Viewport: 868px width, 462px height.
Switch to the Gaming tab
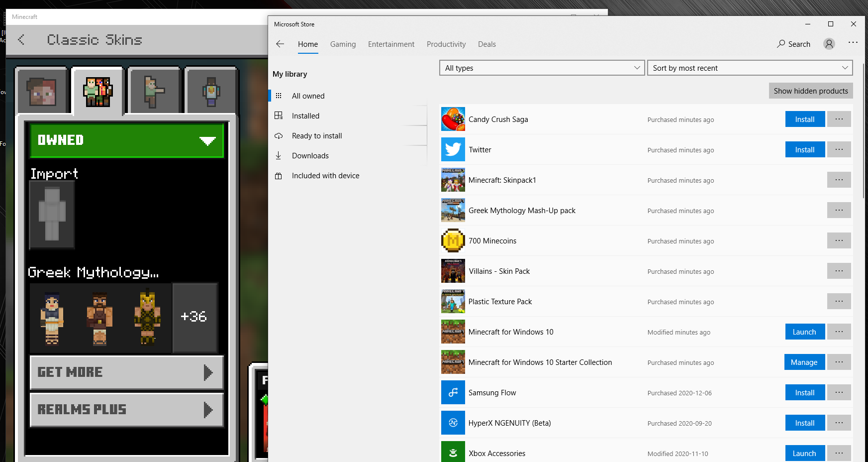[x=343, y=44]
